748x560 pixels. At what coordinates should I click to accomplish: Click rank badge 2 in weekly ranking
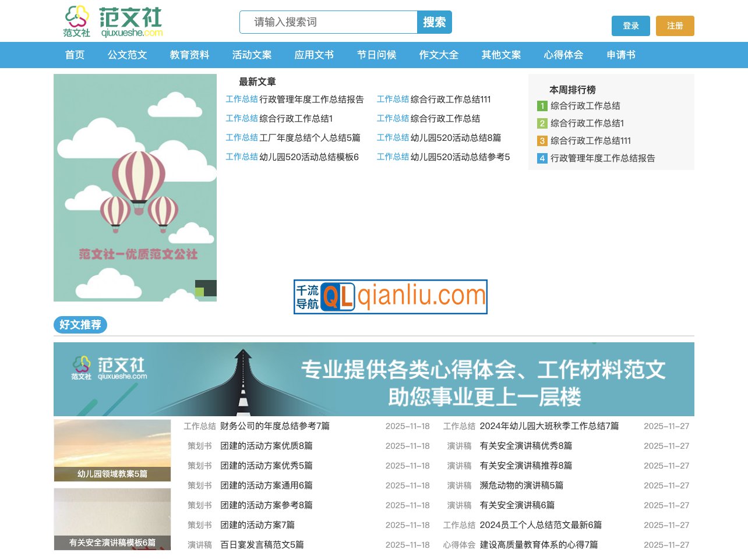[542, 123]
